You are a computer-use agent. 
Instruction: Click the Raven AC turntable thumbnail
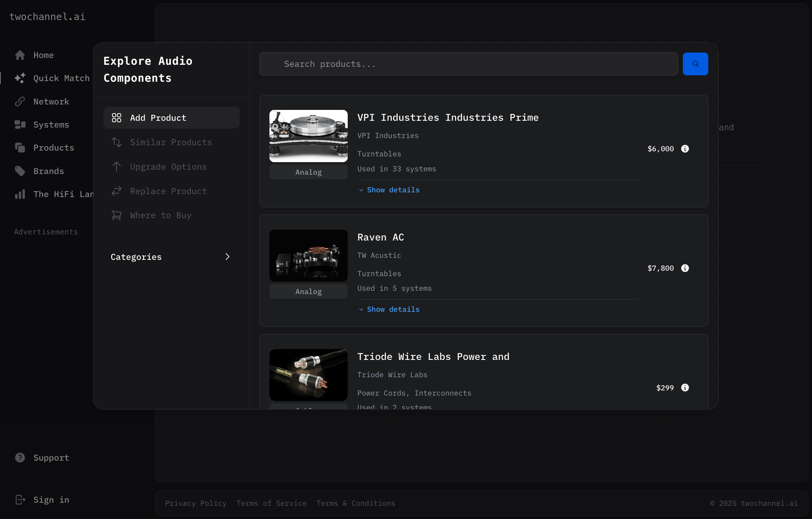308,255
